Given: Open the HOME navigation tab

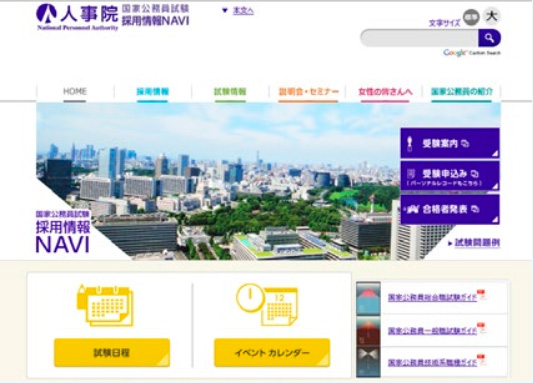Looking at the screenshot, I should (x=75, y=92).
